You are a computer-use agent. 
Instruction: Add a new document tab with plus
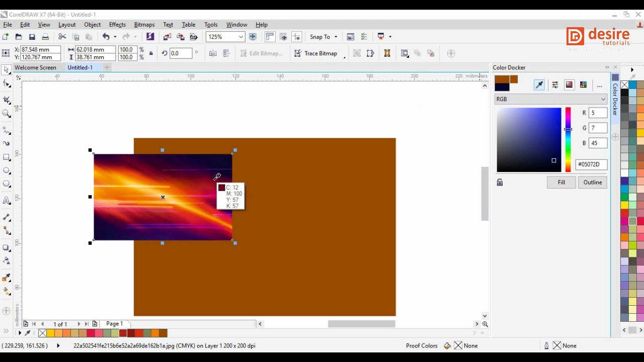[107, 67]
